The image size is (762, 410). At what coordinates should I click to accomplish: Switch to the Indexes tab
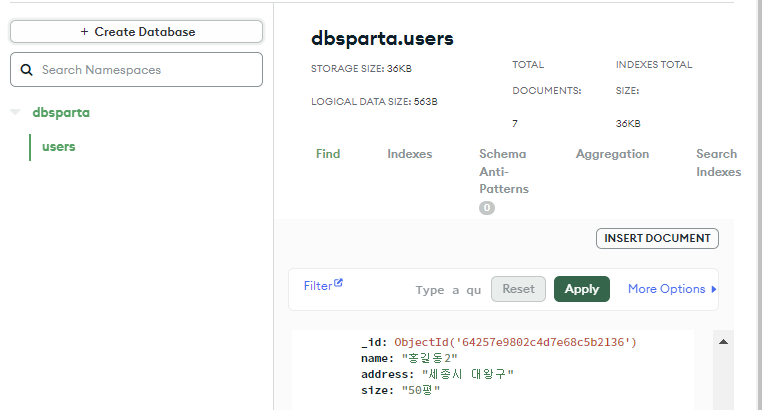[x=410, y=154]
